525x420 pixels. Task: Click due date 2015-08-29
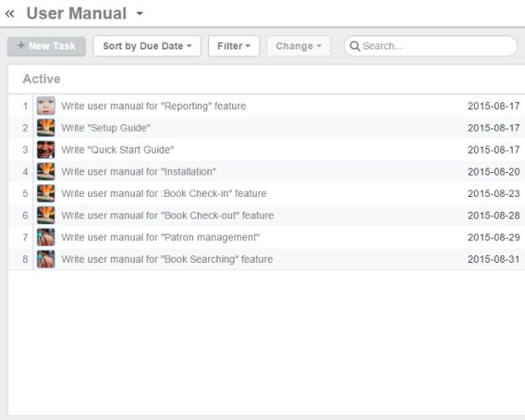click(x=493, y=237)
